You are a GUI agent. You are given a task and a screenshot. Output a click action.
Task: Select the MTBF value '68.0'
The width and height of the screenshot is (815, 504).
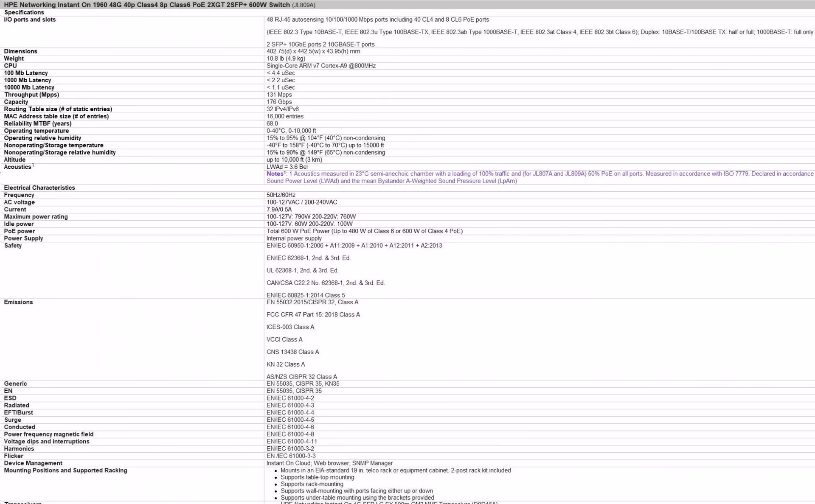(272, 123)
